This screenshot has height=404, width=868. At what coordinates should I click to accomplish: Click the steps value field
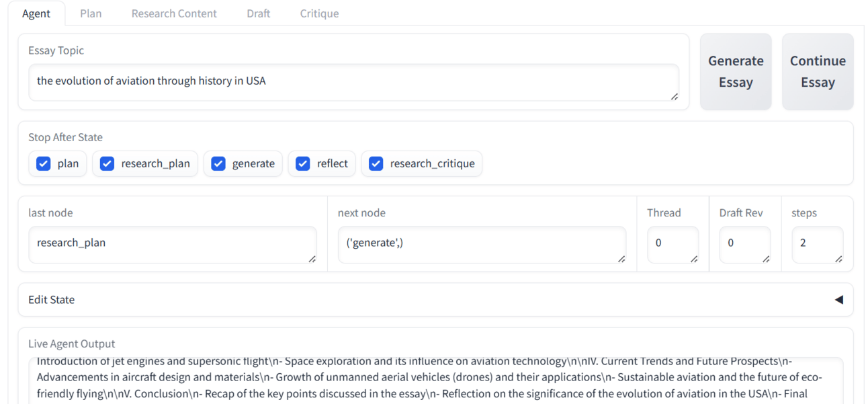(816, 243)
